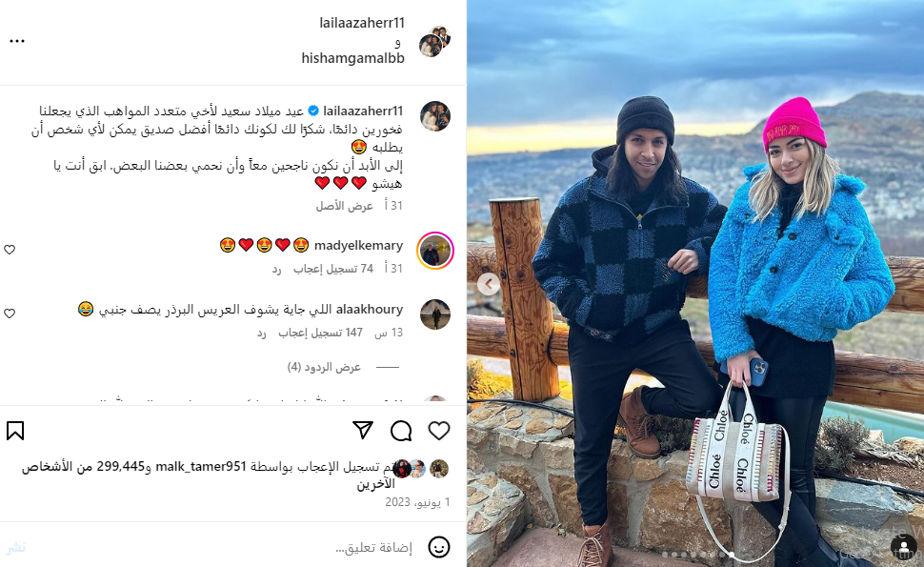
Task: Save the post with the bookmark icon
Action: point(15,431)
